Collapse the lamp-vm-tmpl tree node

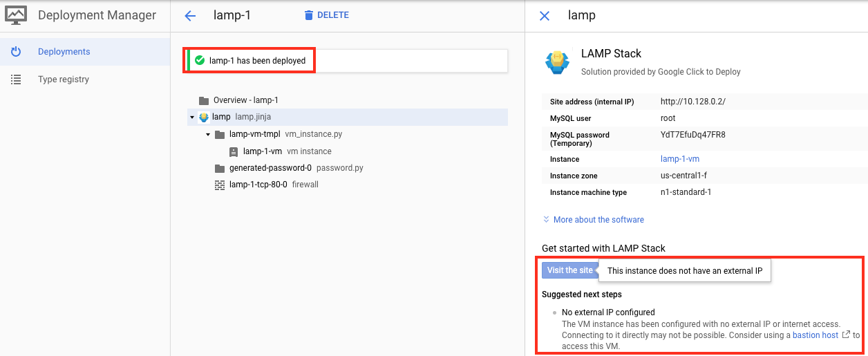(x=208, y=134)
